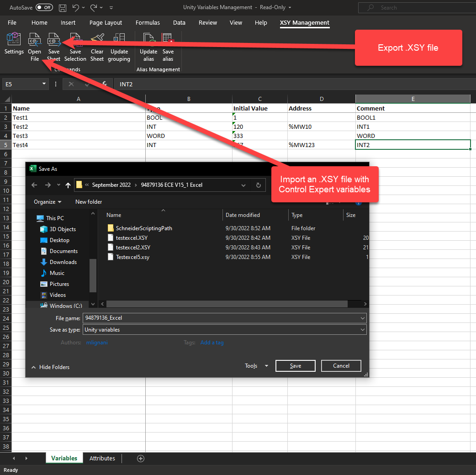Click the Save Selection ribbon command
The image size is (476, 475).
click(x=75, y=47)
